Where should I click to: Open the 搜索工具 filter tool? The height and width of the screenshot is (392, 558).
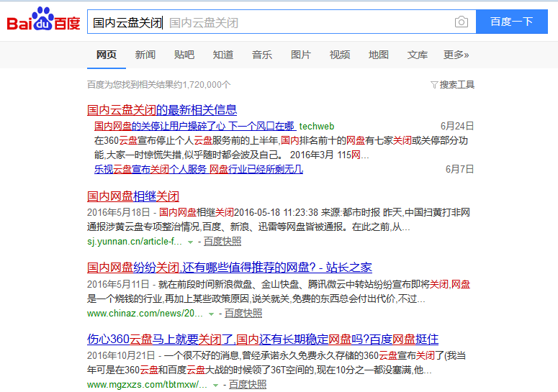(x=452, y=85)
